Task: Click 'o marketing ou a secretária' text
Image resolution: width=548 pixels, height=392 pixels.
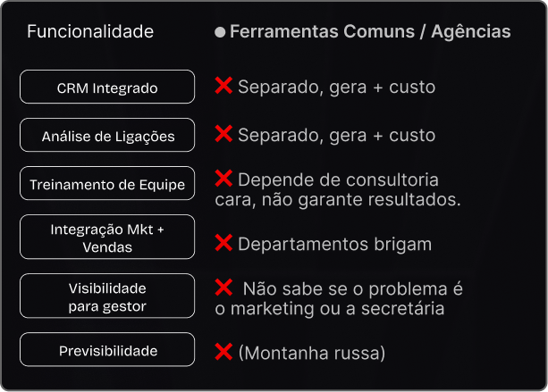Action: [x=330, y=309]
